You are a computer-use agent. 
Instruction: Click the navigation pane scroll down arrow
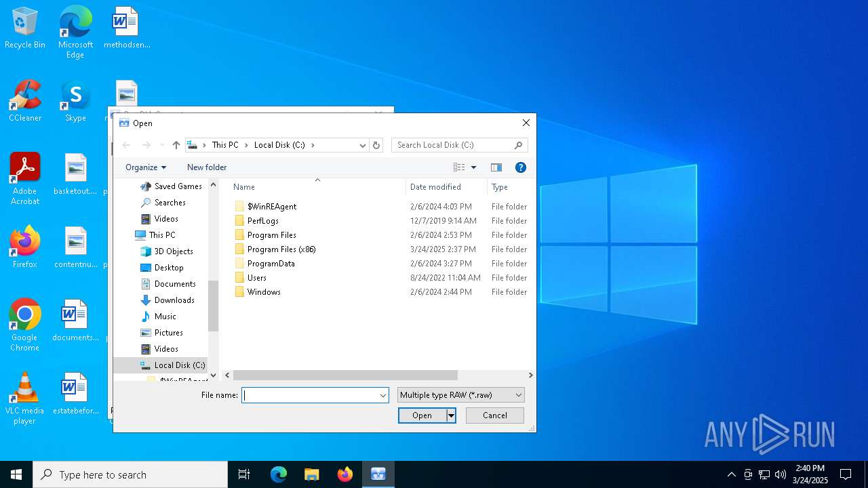[x=214, y=375]
